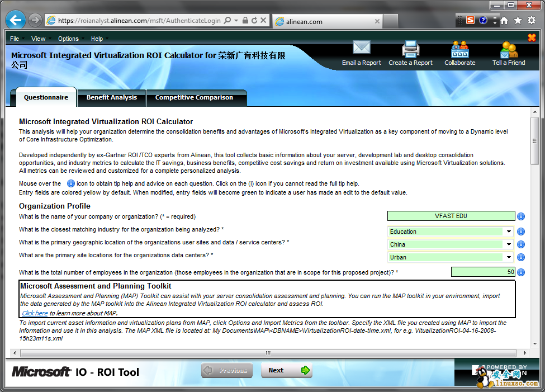Click info icon beside company name field
Screen dimensions: 545x392
click(521, 216)
